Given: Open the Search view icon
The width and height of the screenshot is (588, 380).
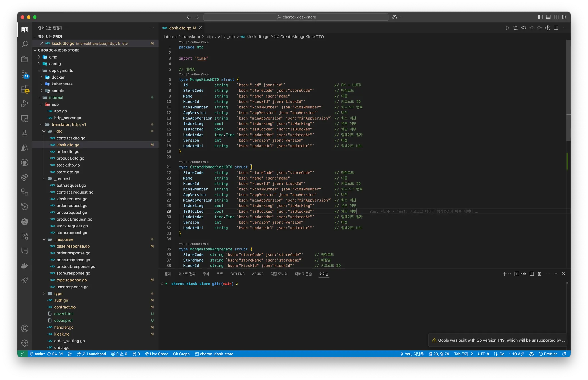Looking at the screenshot, I should tap(25, 44).
